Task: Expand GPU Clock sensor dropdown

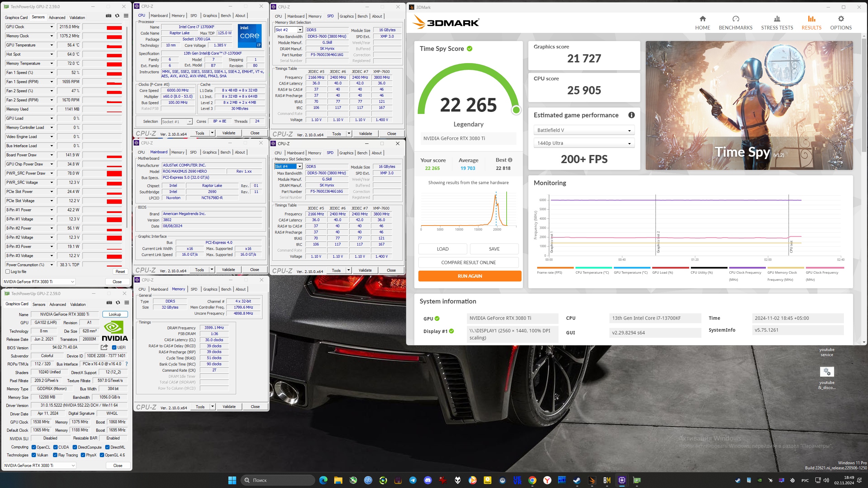Action: [52, 27]
